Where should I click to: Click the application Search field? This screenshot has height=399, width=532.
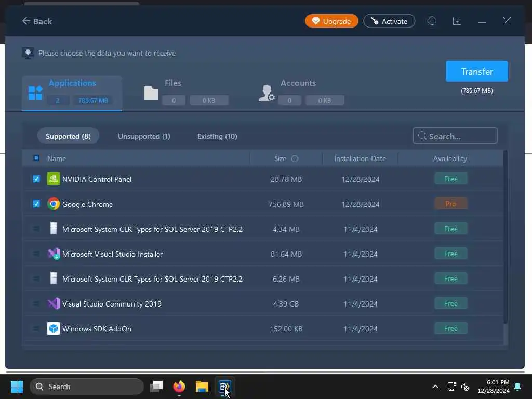455,136
